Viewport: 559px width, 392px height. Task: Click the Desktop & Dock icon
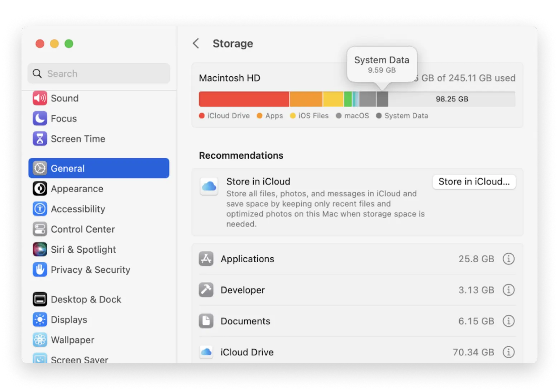point(40,299)
